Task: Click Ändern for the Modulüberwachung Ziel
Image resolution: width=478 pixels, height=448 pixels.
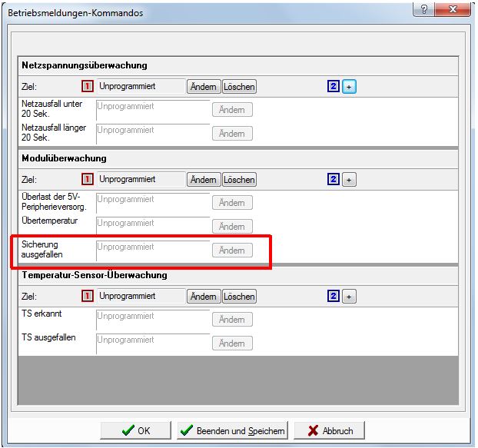Action: coord(204,179)
